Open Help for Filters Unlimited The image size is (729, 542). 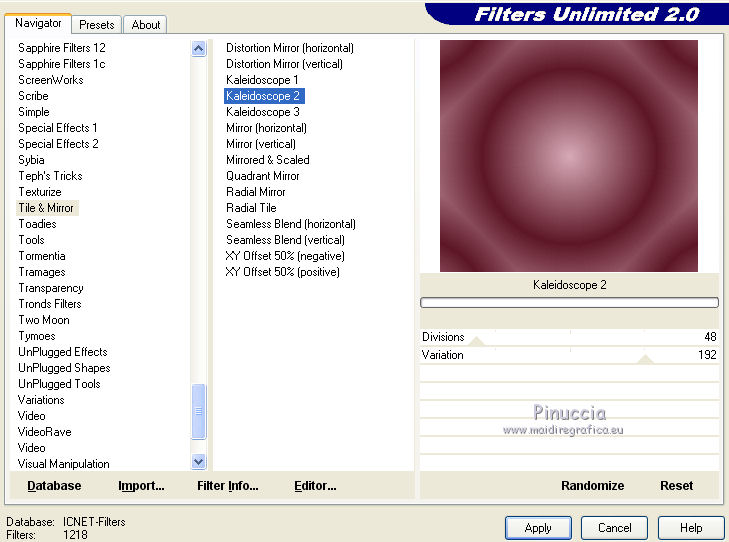point(691,528)
